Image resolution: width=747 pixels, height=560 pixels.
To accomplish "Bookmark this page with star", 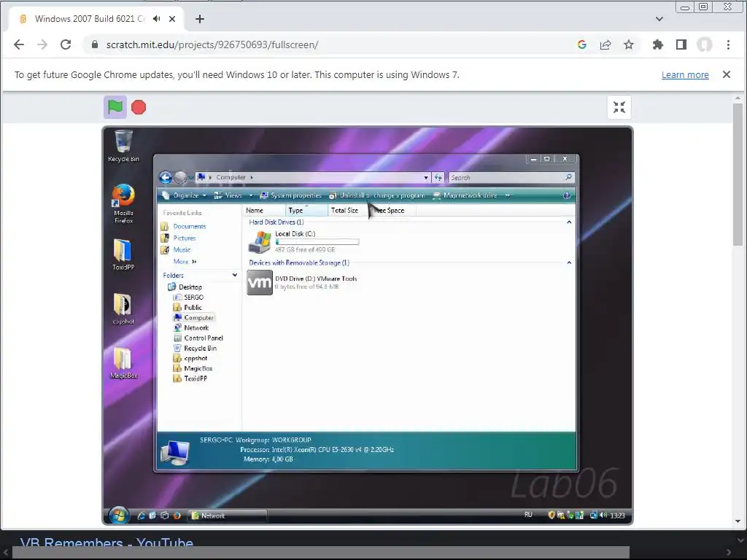I will click(x=629, y=44).
